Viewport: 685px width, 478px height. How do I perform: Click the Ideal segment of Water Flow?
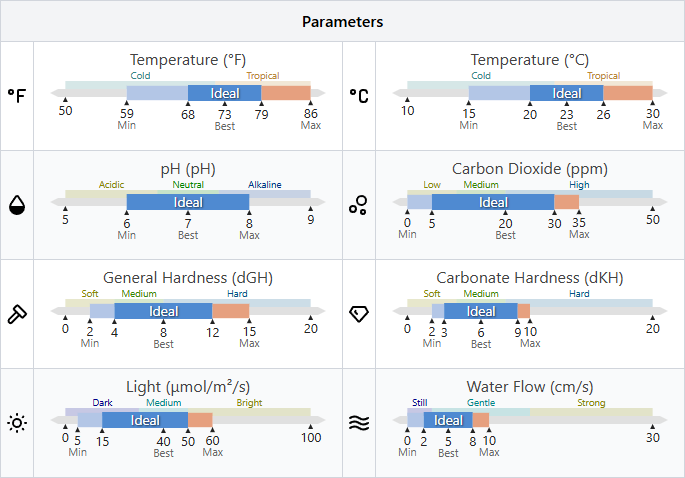coord(447,420)
